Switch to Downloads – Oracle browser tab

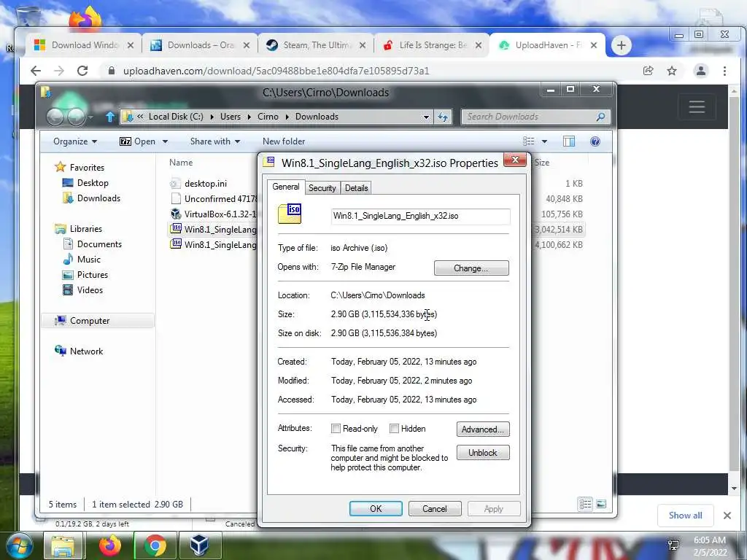(200, 45)
